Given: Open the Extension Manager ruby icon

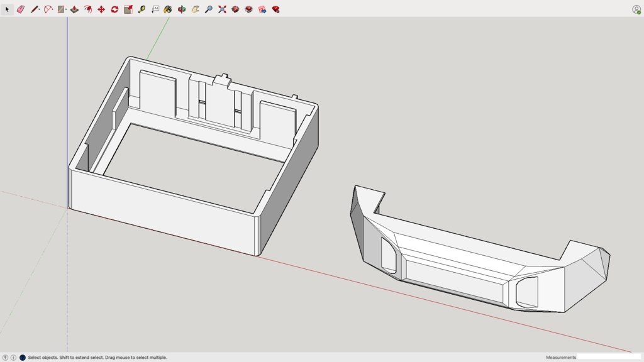Looking at the screenshot, I should pyautogui.click(x=276, y=9).
